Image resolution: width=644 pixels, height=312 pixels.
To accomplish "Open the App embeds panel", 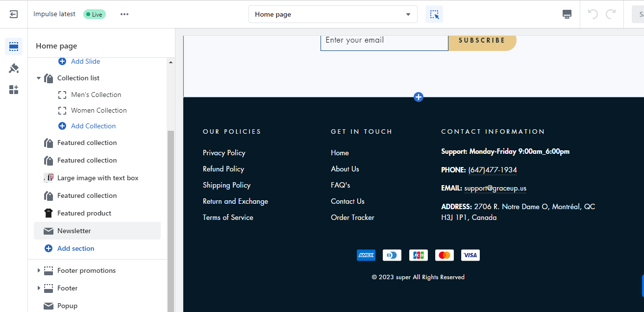I will point(13,90).
